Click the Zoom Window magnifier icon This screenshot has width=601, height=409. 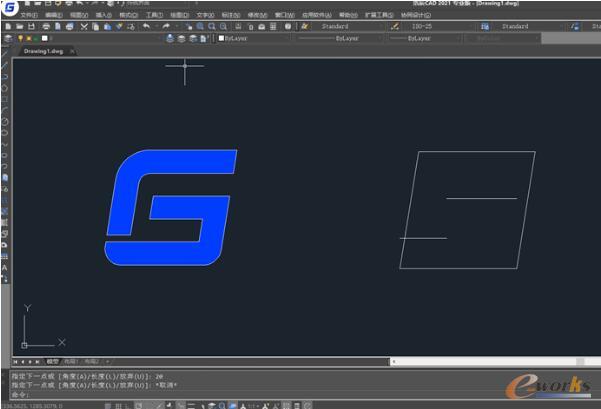pos(212,26)
